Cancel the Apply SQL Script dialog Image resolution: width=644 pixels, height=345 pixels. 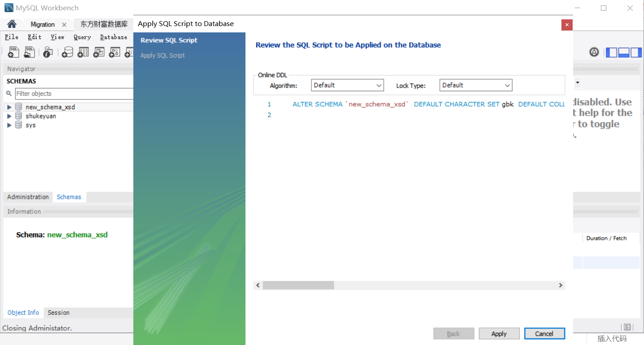tap(544, 334)
